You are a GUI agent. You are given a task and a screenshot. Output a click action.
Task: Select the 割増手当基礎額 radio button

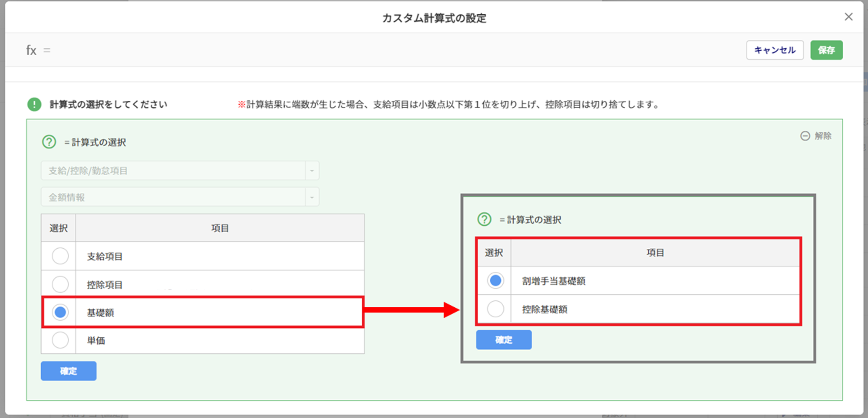(x=495, y=280)
